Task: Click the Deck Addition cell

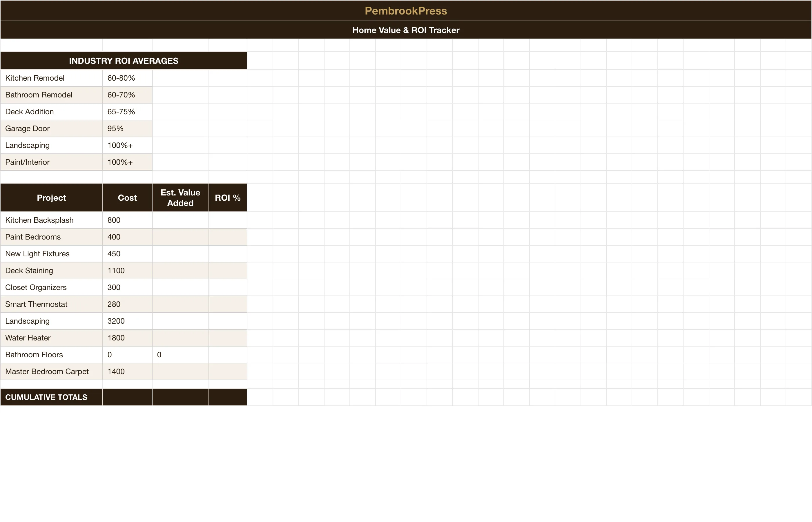Action: click(x=52, y=112)
